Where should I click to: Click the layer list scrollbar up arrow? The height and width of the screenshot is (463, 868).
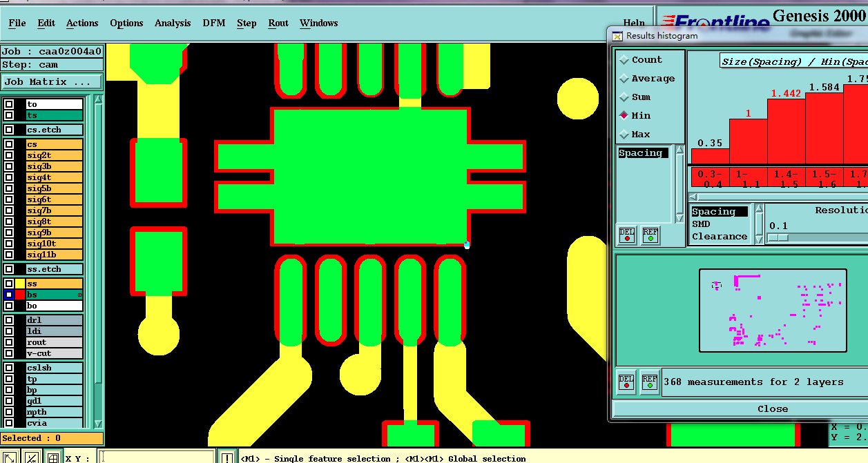click(x=97, y=100)
